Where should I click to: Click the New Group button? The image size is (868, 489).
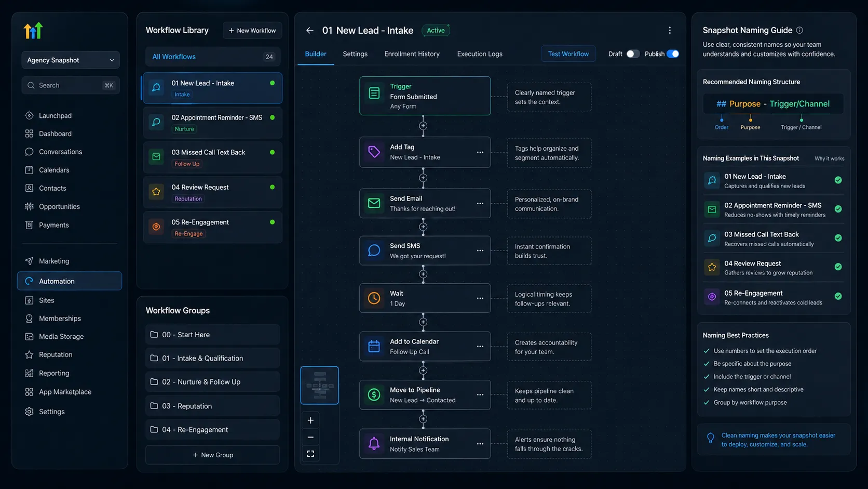(212, 455)
